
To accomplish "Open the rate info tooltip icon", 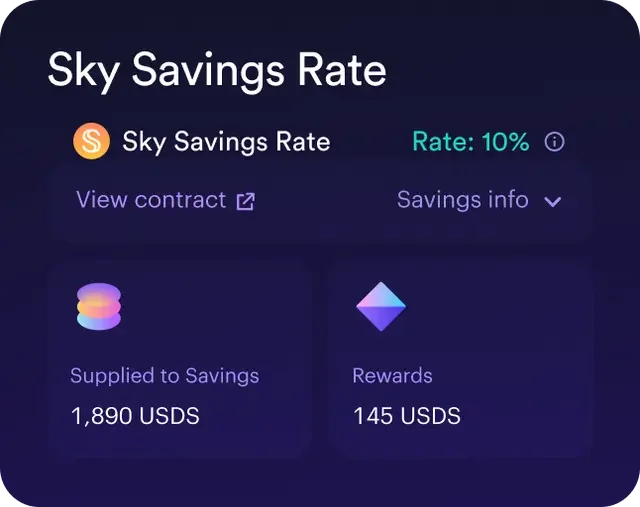I will pos(554,142).
